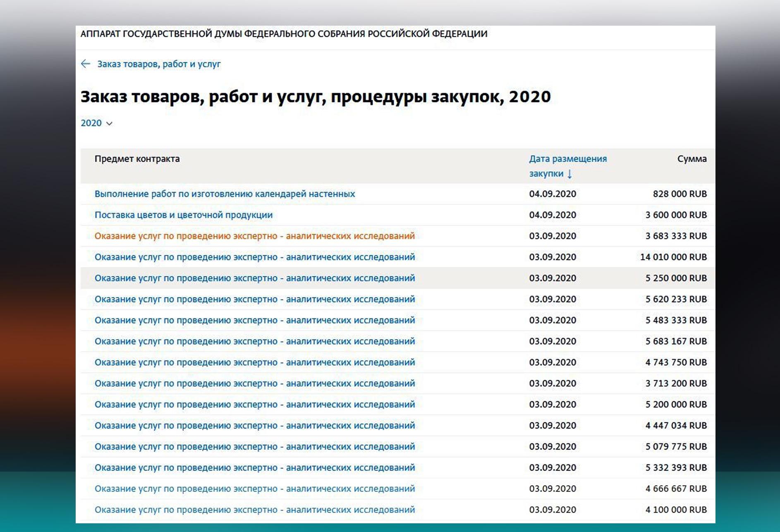Open the contract for 5 250 000 RUB

point(254,278)
